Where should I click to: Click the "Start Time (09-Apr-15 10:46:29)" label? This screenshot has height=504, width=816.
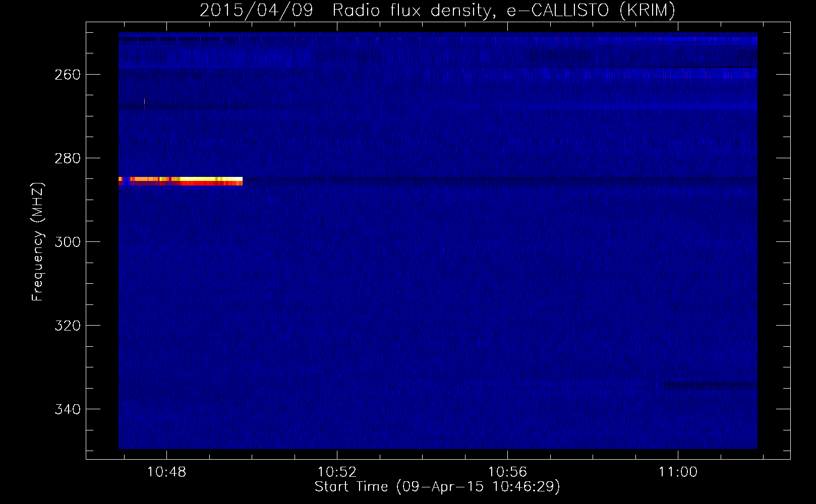click(x=437, y=487)
